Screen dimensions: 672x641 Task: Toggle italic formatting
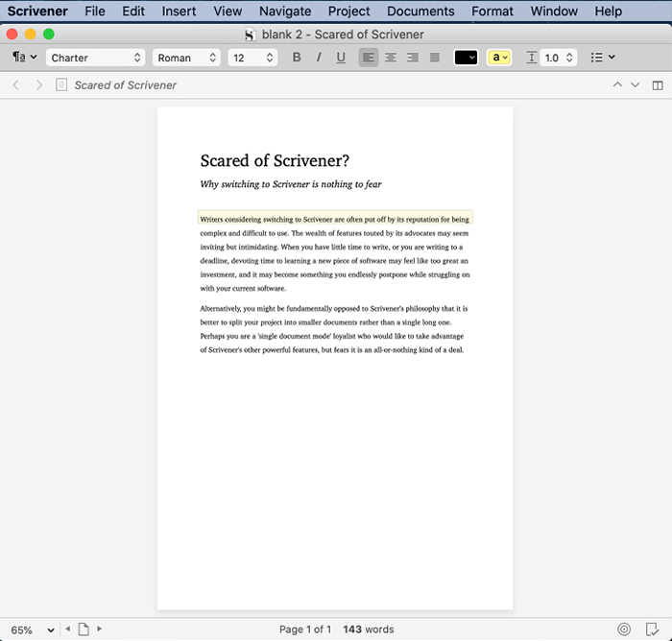[319, 58]
